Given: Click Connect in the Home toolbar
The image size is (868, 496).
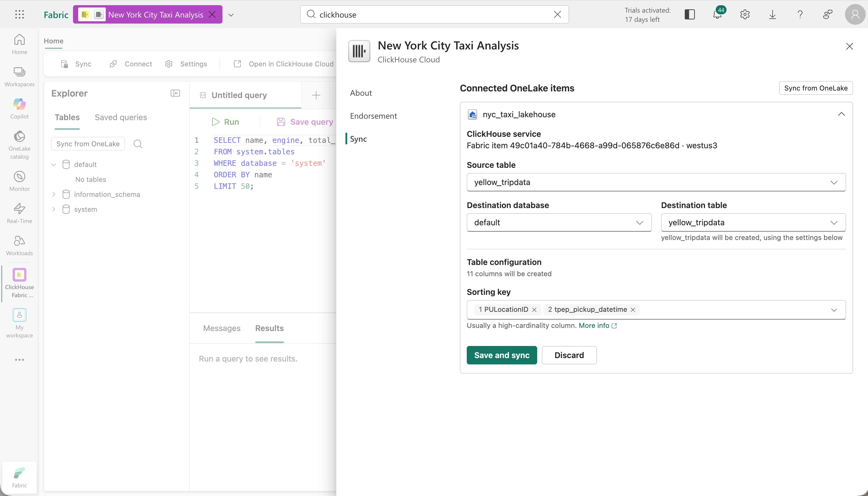Looking at the screenshot, I should (x=130, y=64).
